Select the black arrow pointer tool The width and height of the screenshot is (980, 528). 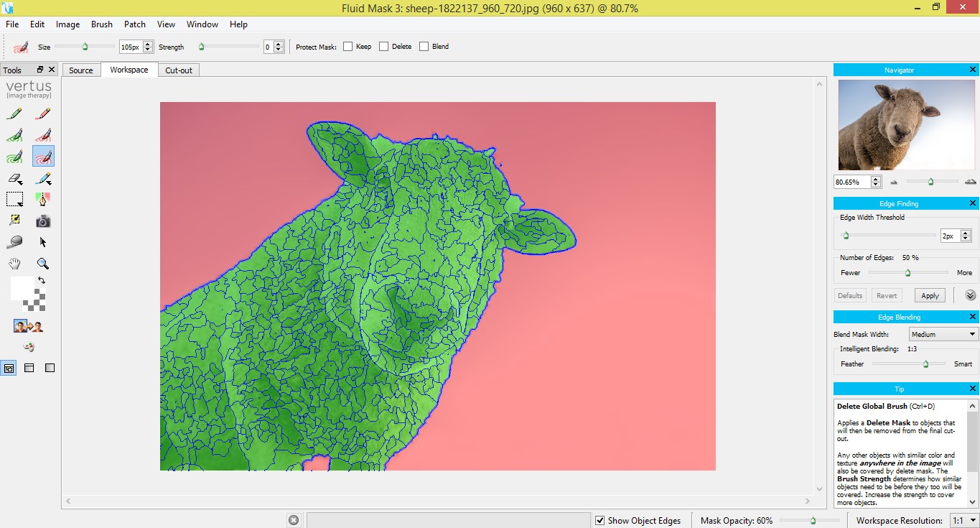point(43,242)
